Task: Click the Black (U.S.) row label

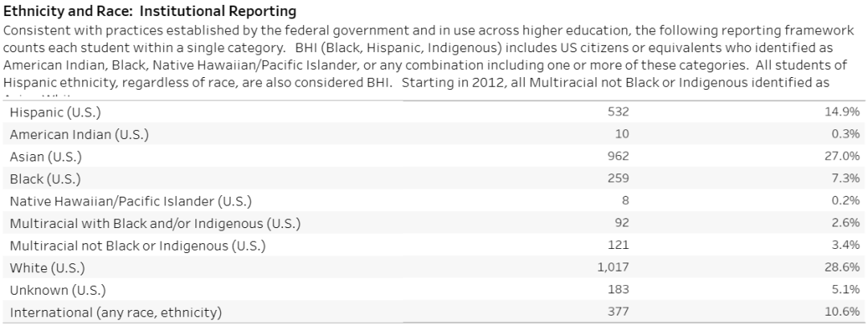Action: (x=45, y=179)
